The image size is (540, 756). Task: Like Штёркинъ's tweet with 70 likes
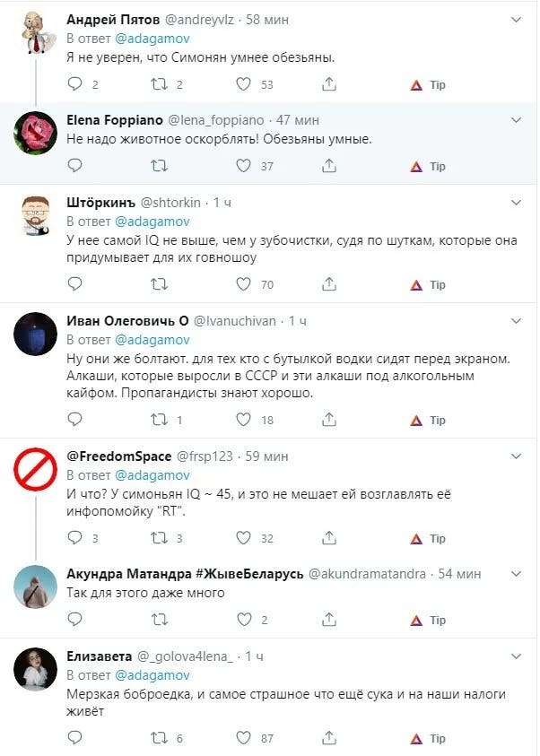click(243, 284)
